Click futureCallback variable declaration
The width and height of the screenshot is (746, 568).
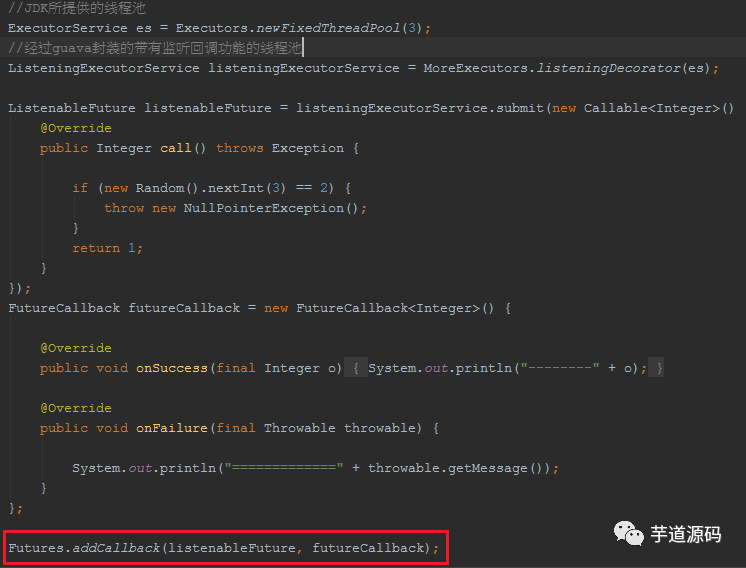[x=184, y=308]
